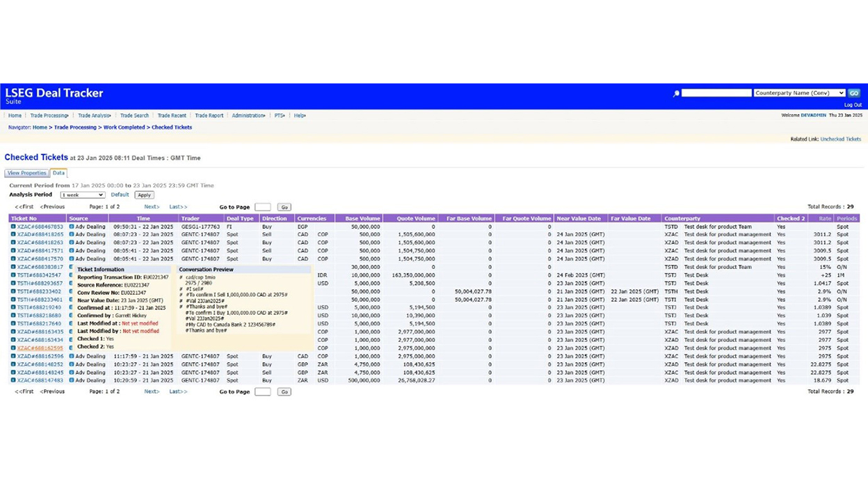Open the Analysis Period dropdown

[x=82, y=195]
